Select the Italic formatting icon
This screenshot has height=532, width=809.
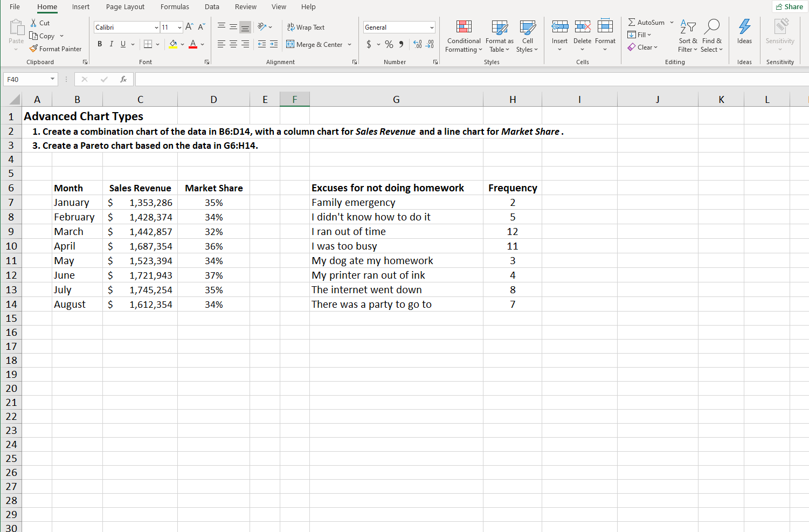pyautogui.click(x=111, y=44)
